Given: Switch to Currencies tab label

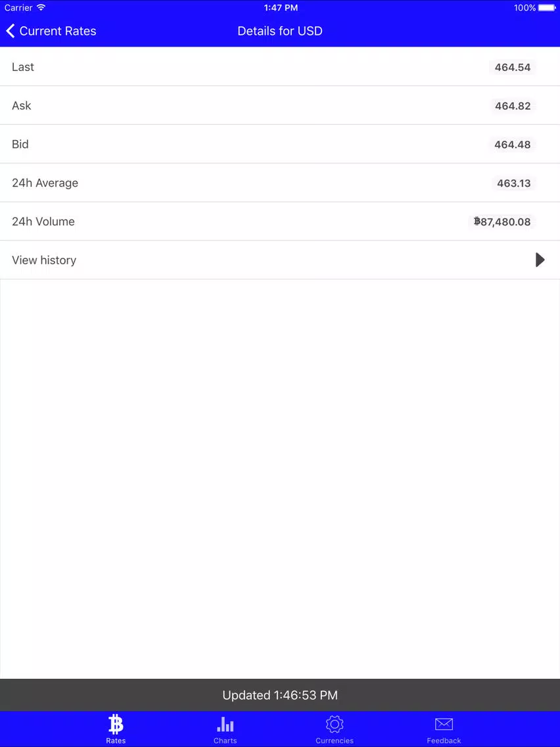Looking at the screenshot, I should 335,740.
